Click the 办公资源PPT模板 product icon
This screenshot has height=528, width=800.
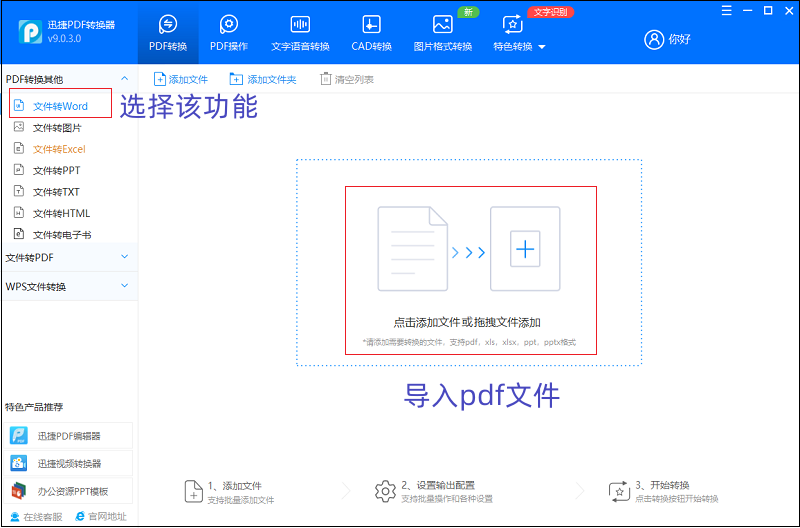pyautogui.click(x=19, y=491)
